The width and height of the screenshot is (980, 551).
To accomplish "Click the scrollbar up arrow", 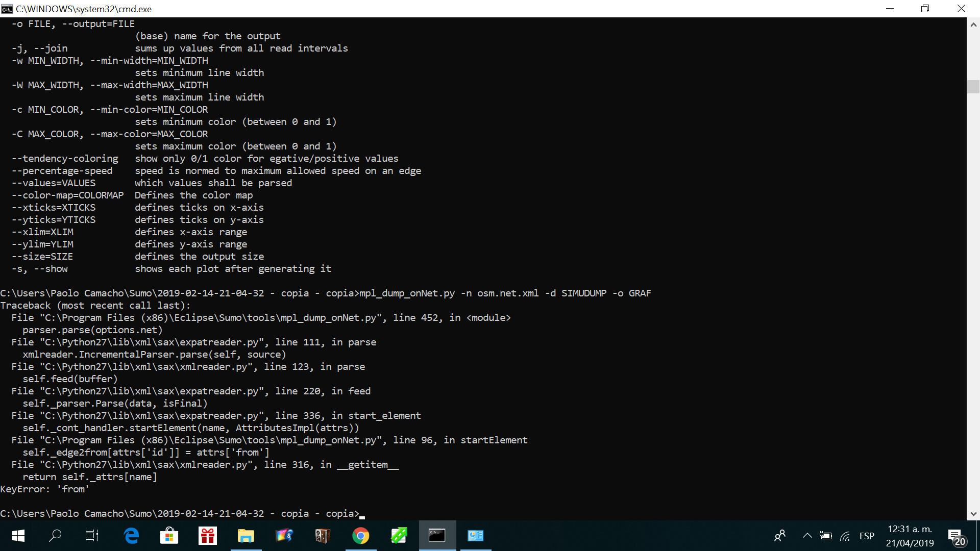I will [x=973, y=24].
